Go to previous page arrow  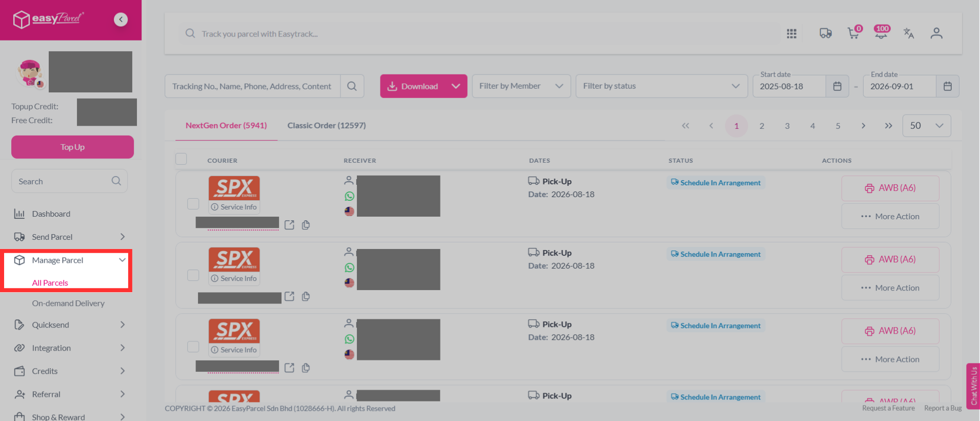point(711,126)
